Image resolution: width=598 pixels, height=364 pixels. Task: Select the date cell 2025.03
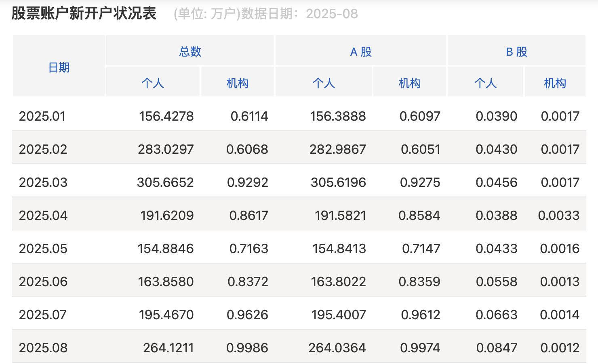(x=43, y=182)
